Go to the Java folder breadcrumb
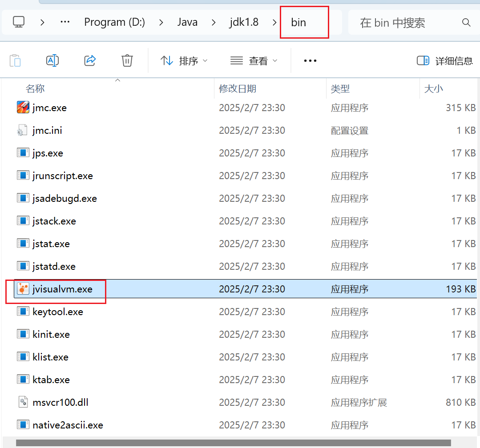 (x=187, y=22)
